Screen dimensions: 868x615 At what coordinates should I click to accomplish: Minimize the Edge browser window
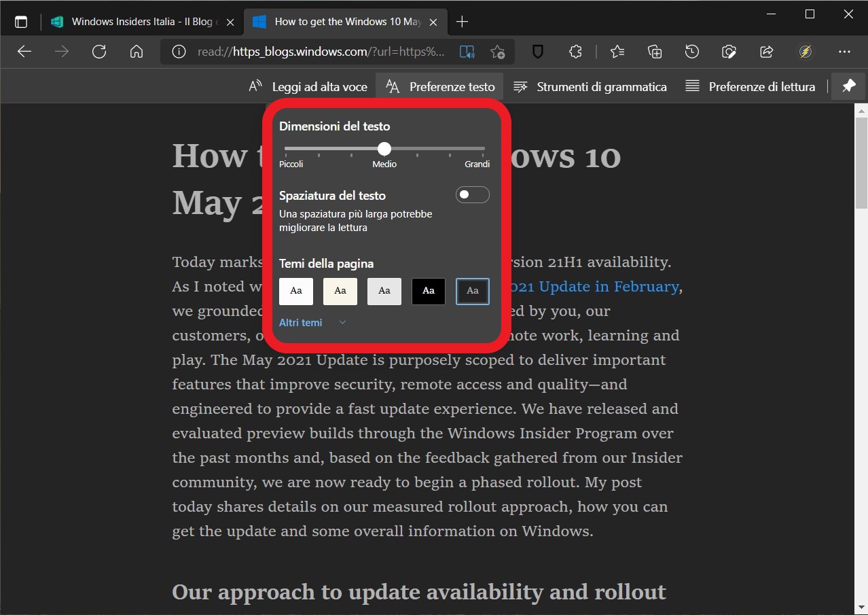(772, 14)
